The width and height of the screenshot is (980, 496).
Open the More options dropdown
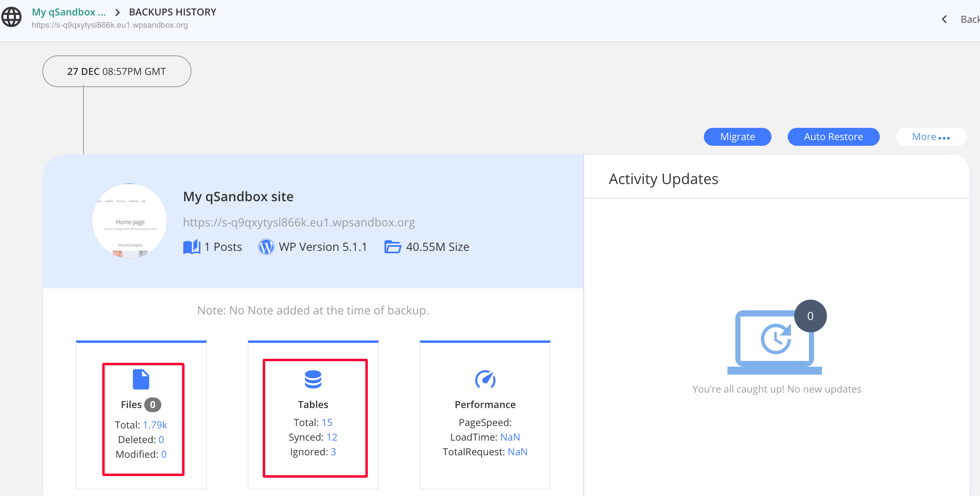931,137
